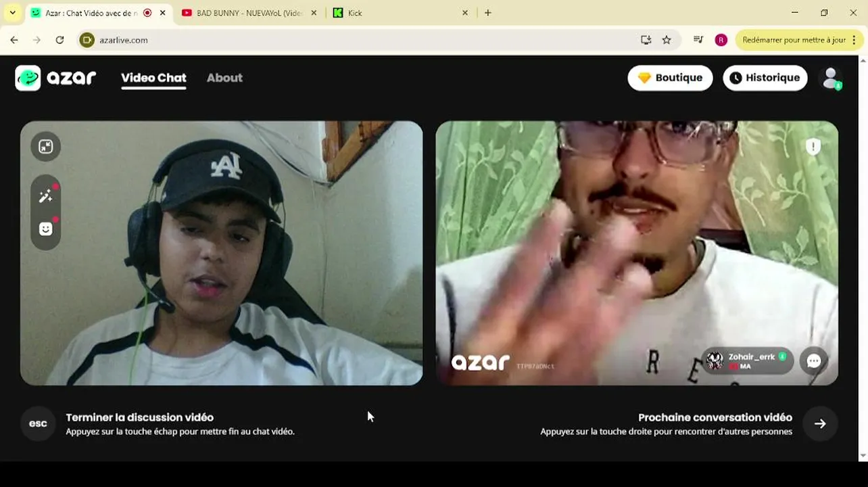The width and height of the screenshot is (868, 487).
Task: Click the remote user's video feed
Action: tap(637, 253)
